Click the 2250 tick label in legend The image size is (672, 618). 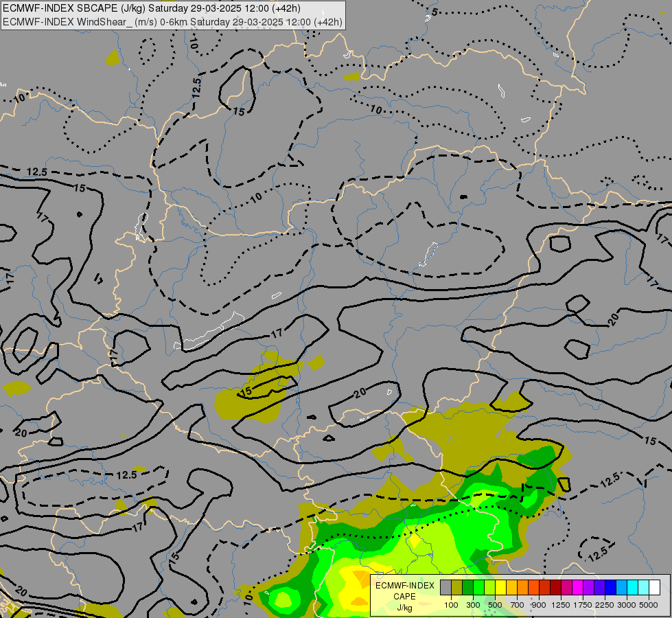605,605
